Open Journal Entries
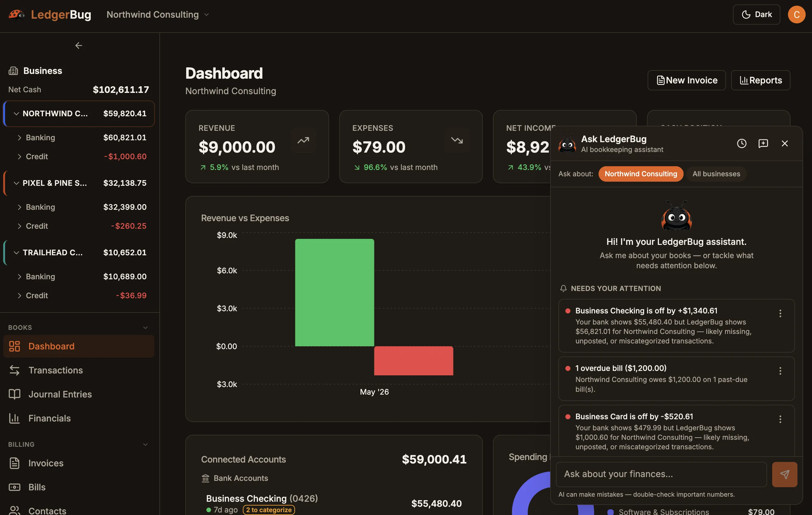This screenshot has width=812, height=515. (78, 394)
